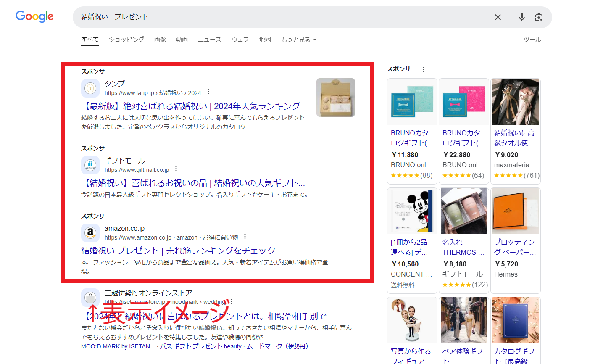This screenshot has height=364, width=603.
Task: Open 結婚祝い プレゼント | 売れ筋ランキング headline
Action: tap(178, 251)
